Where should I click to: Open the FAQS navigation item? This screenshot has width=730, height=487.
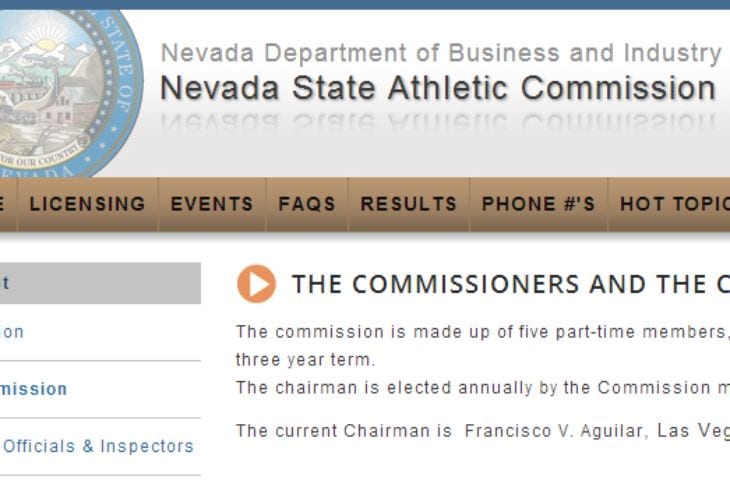[x=307, y=204]
